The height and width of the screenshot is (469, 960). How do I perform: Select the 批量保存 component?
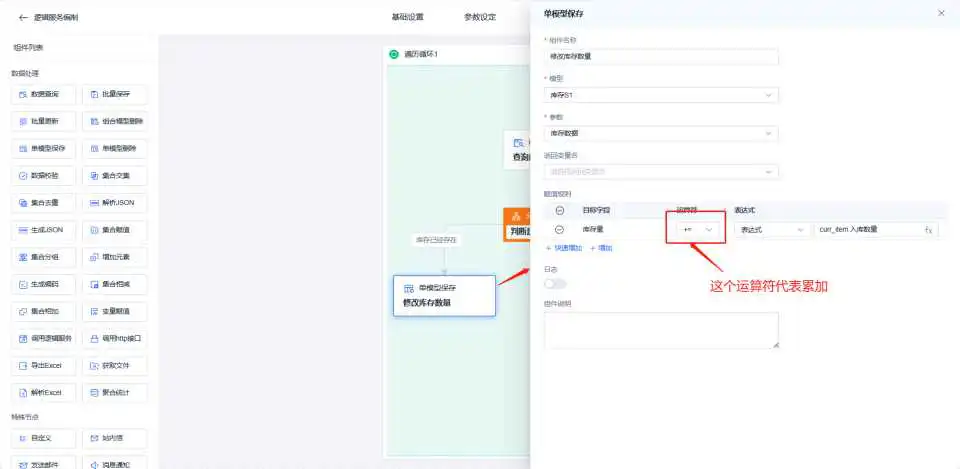(x=114, y=94)
